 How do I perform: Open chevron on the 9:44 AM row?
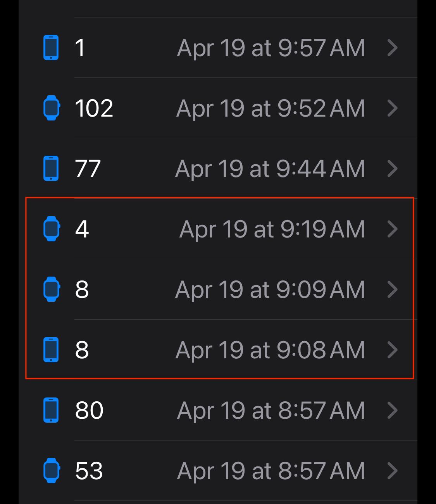click(393, 169)
